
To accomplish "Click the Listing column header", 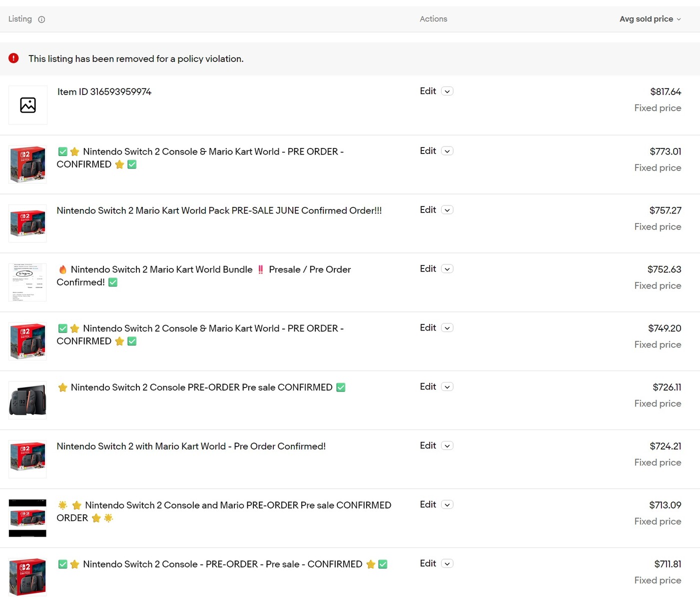I will tap(20, 19).
